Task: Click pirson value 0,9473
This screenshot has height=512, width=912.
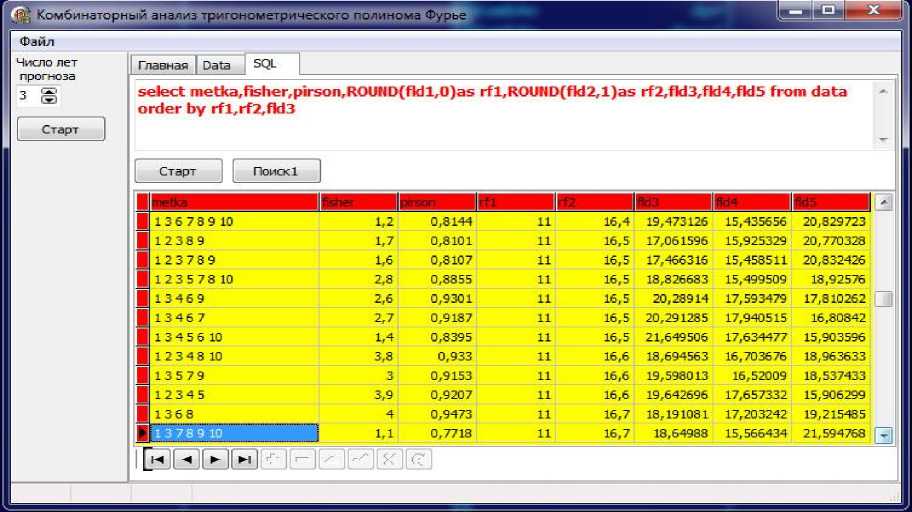Action: (437, 414)
